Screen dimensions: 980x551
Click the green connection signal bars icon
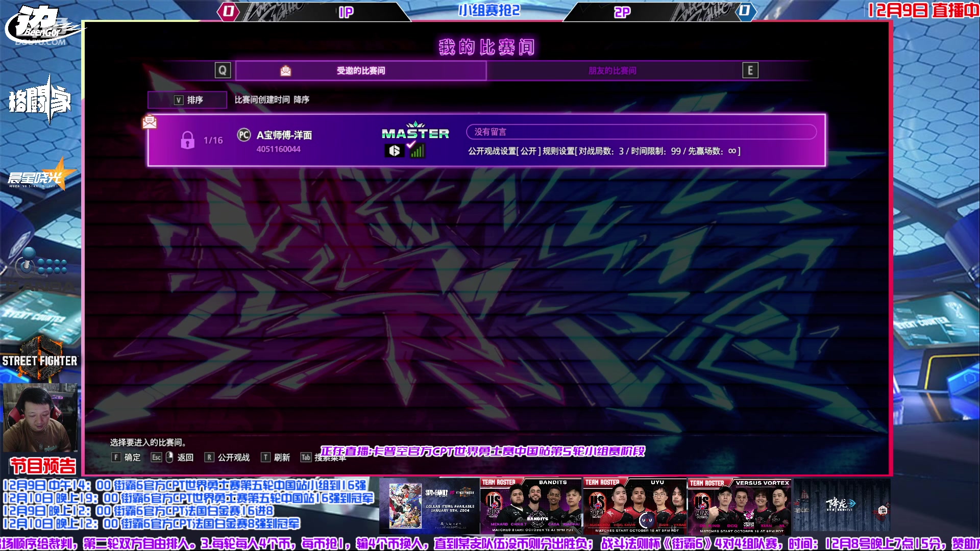pyautogui.click(x=418, y=151)
